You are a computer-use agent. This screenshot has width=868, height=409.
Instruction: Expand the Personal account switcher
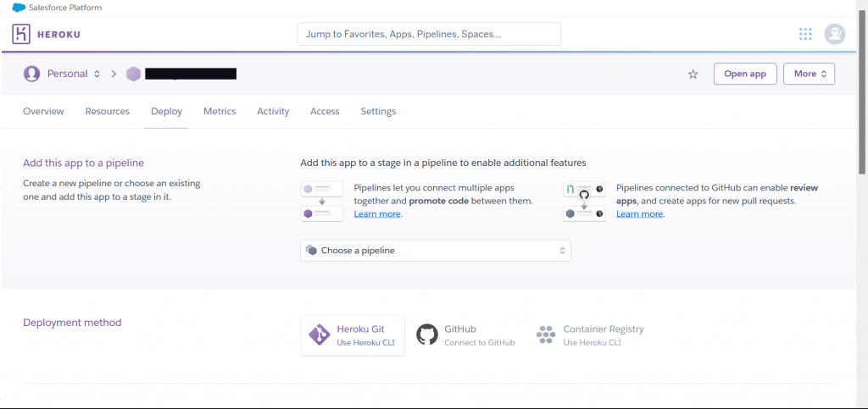coord(73,74)
